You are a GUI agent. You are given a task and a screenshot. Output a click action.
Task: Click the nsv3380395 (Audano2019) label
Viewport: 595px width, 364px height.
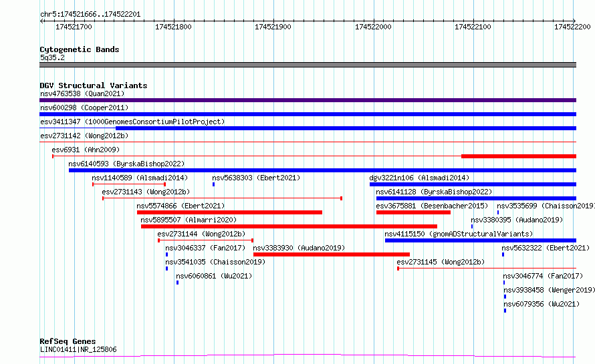pyautogui.click(x=517, y=220)
